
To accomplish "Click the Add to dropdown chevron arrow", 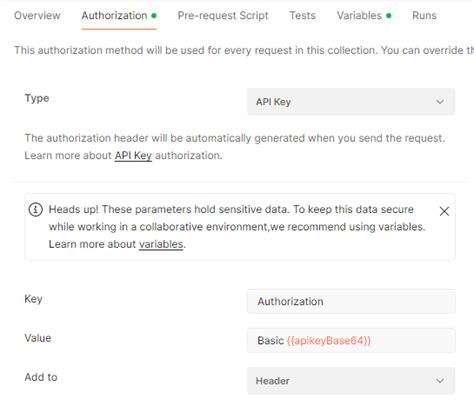I will pos(440,381).
